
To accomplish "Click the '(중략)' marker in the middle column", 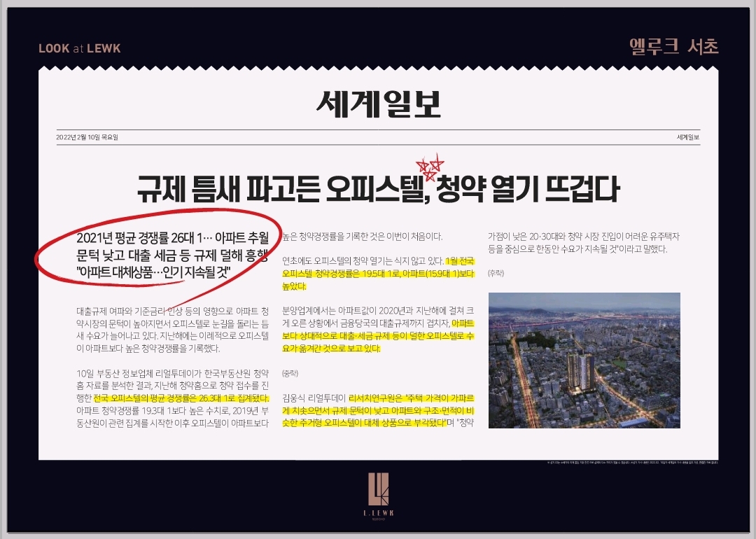I will (x=290, y=373).
